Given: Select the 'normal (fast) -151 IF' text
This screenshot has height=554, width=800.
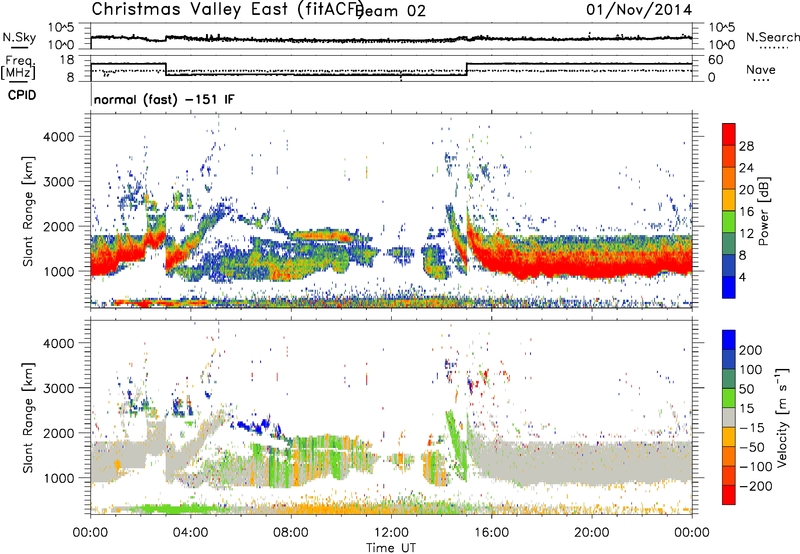Looking at the screenshot, I should click(x=164, y=99).
